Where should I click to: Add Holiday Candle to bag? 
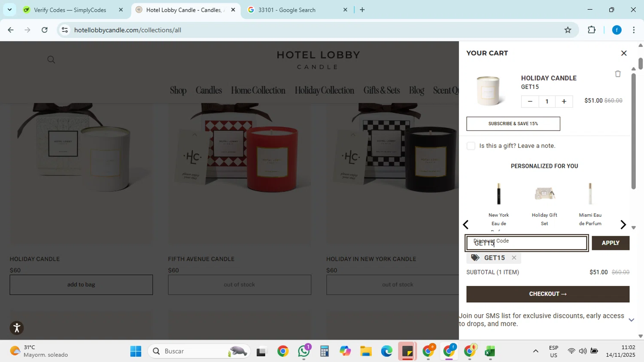[81, 285]
